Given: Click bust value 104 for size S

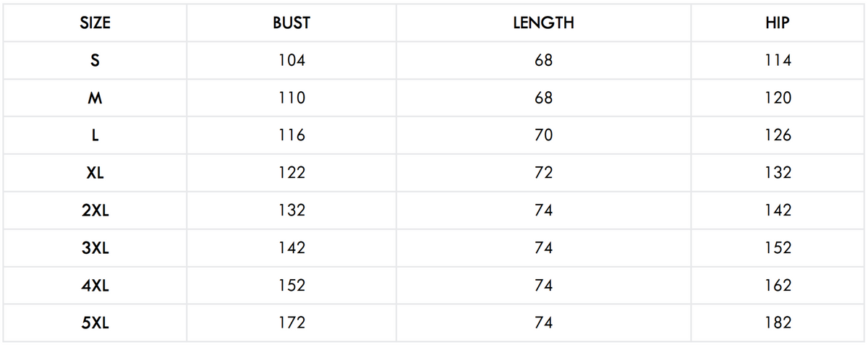Looking at the screenshot, I should (x=292, y=61).
